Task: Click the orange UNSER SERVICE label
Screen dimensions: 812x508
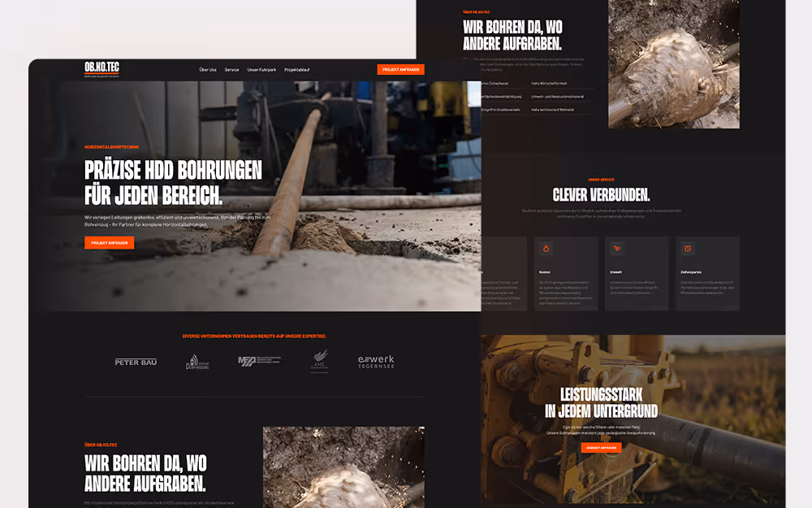Action: click(x=601, y=180)
